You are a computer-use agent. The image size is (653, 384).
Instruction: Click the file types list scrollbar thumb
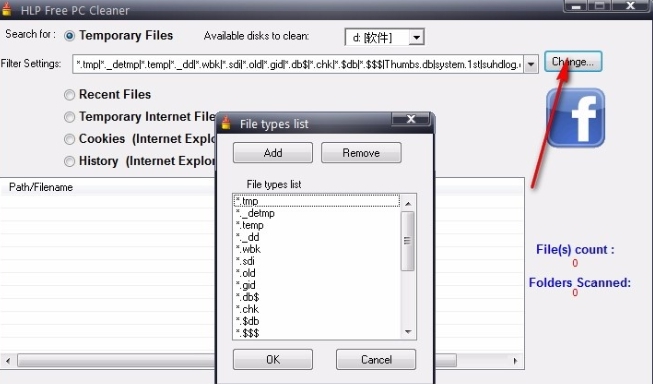coord(407,241)
